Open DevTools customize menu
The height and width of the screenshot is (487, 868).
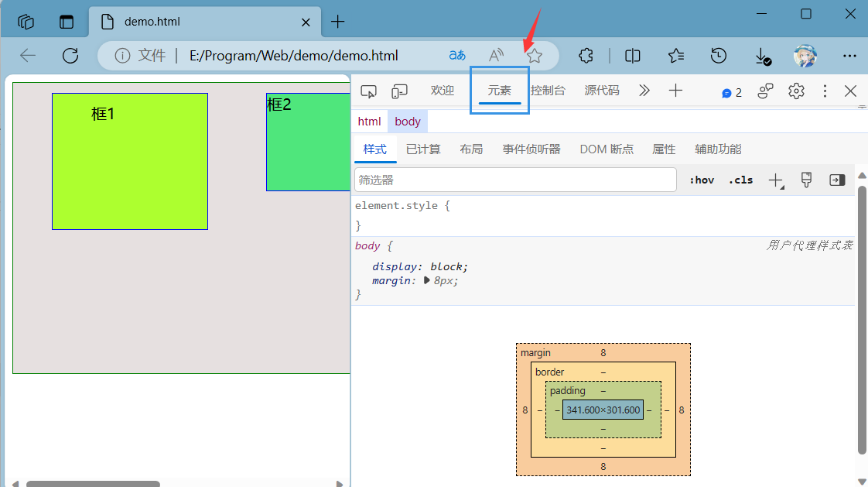825,91
